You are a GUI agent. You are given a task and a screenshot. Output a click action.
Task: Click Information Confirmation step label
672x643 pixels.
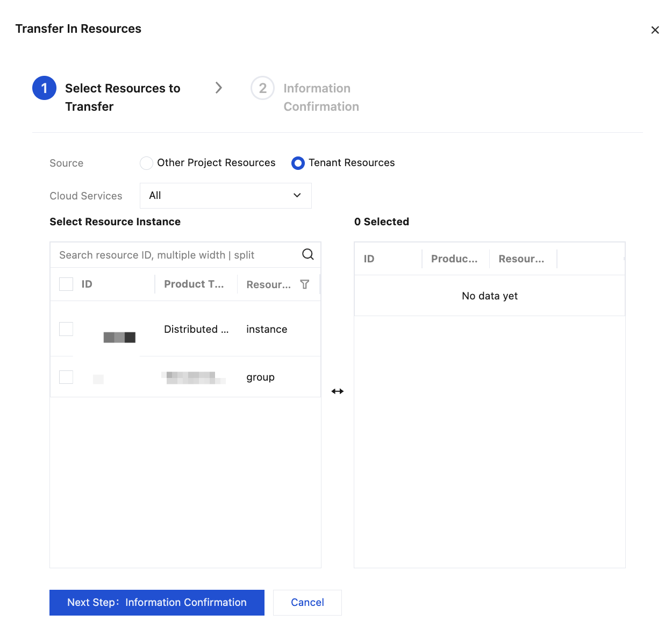tap(321, 97)
